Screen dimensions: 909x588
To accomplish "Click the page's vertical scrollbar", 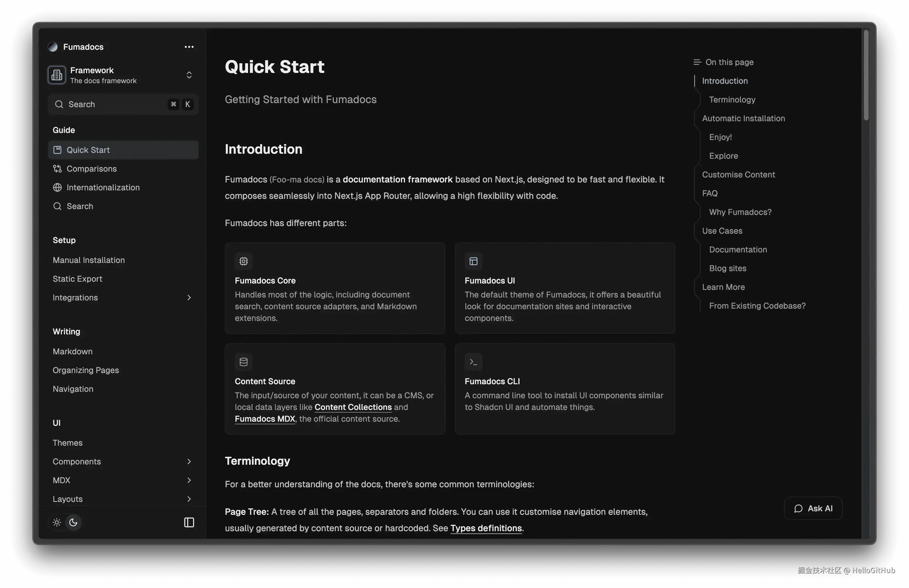I will 866,76.
